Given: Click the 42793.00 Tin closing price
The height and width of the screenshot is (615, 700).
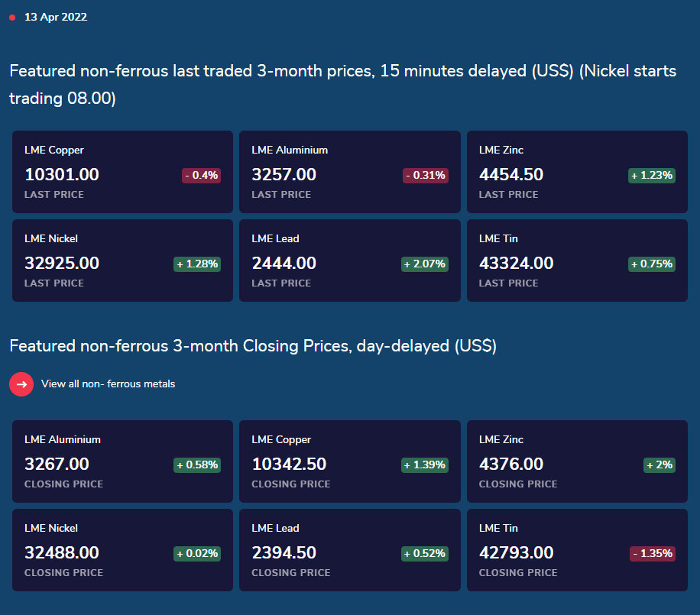Looking at the screenshot, I should point(517,553).
